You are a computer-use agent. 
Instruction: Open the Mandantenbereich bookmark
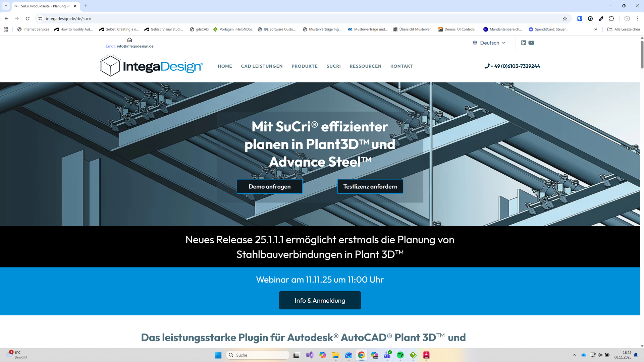pyautogui.click(x=502, y=29)
